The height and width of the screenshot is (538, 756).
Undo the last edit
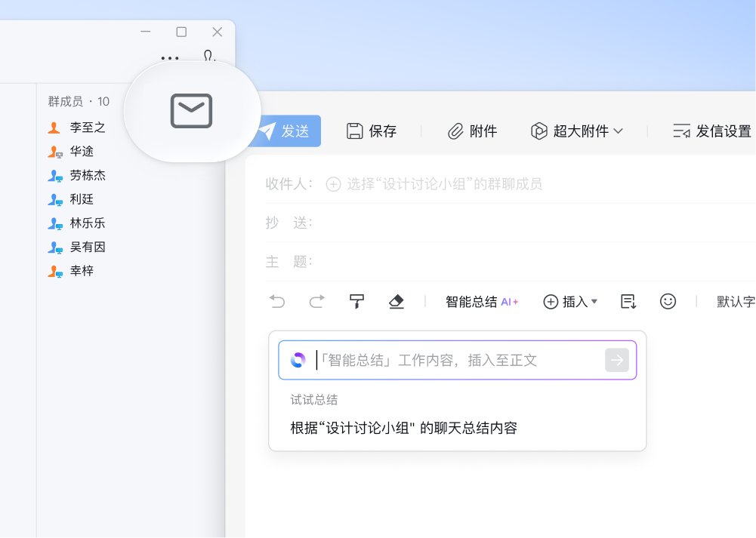[277, 301]
